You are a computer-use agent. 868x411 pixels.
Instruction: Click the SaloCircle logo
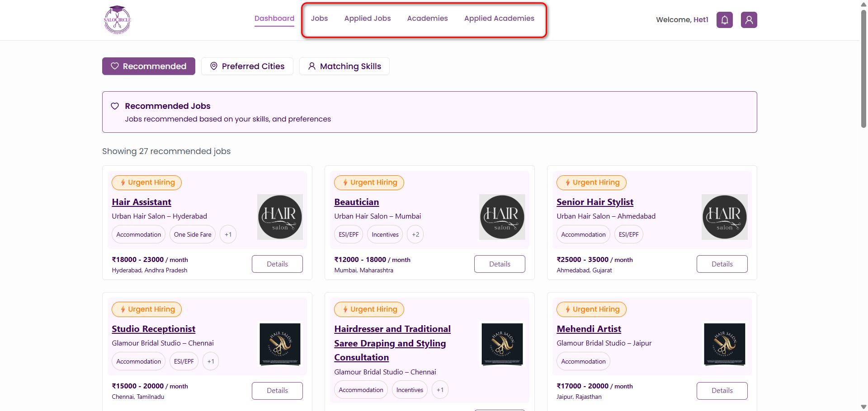click(x=117, y=20)
